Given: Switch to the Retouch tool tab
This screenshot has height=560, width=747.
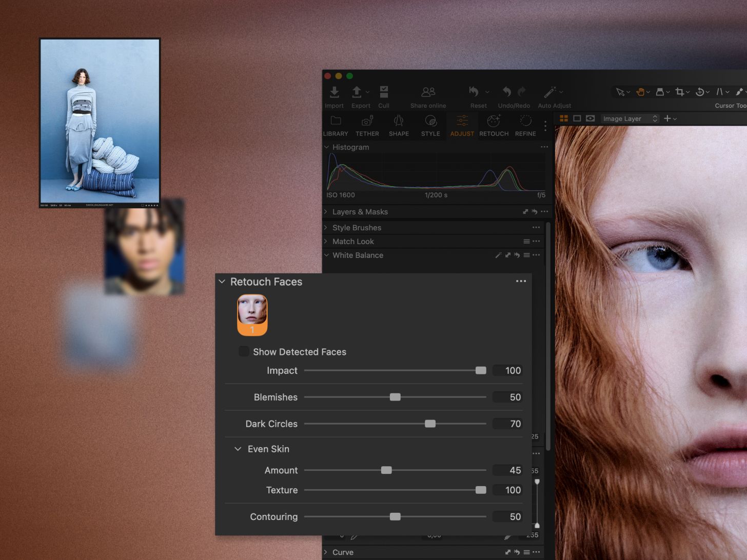Looking at the screenshot, I should pyautogui.click(x=494, y=125).
